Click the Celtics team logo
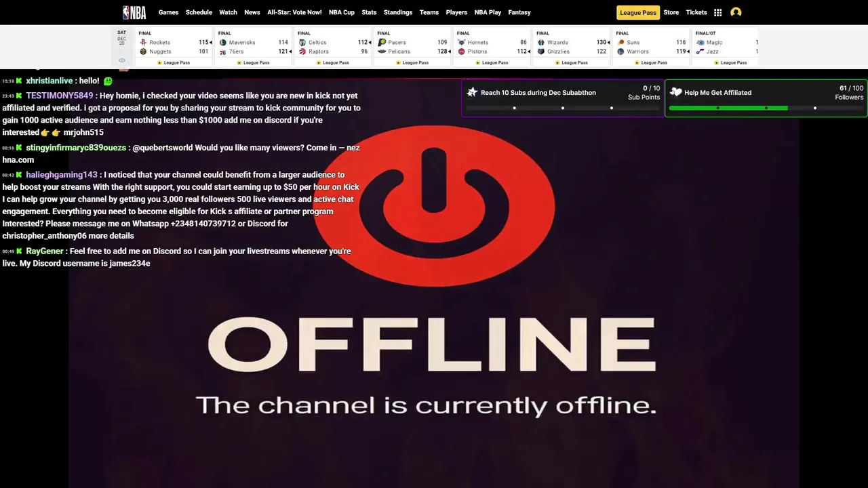 (x=302, y=42)
